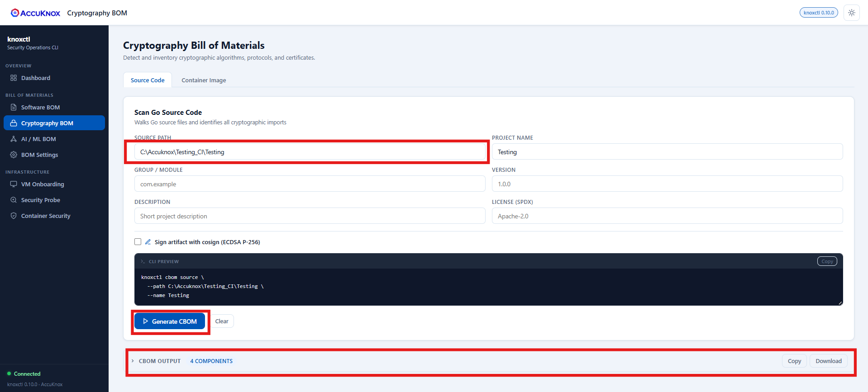Click the Cryptography BOM lock icon

coord(14,123)
